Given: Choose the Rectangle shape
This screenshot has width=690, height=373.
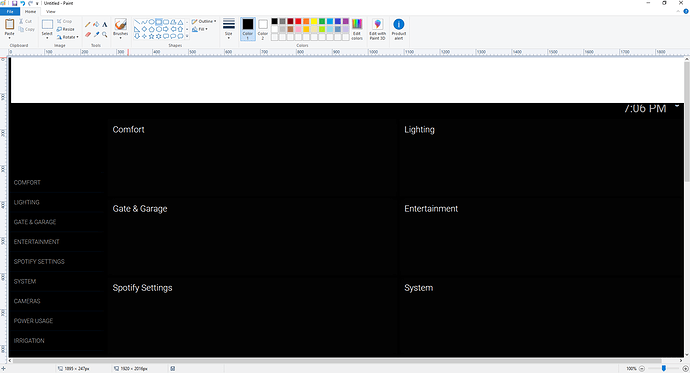Looking at the screenshot, I should click(x=158, y=22).
